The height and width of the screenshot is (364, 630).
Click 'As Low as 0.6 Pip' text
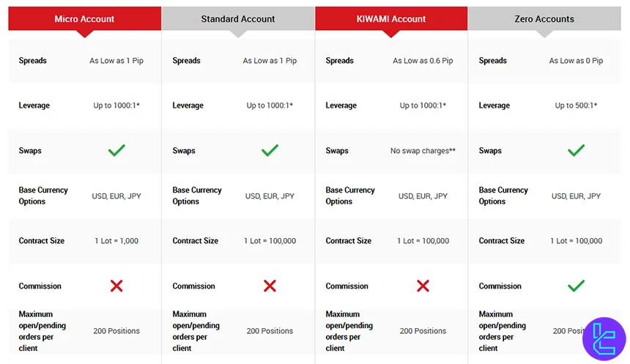(423, 61)
